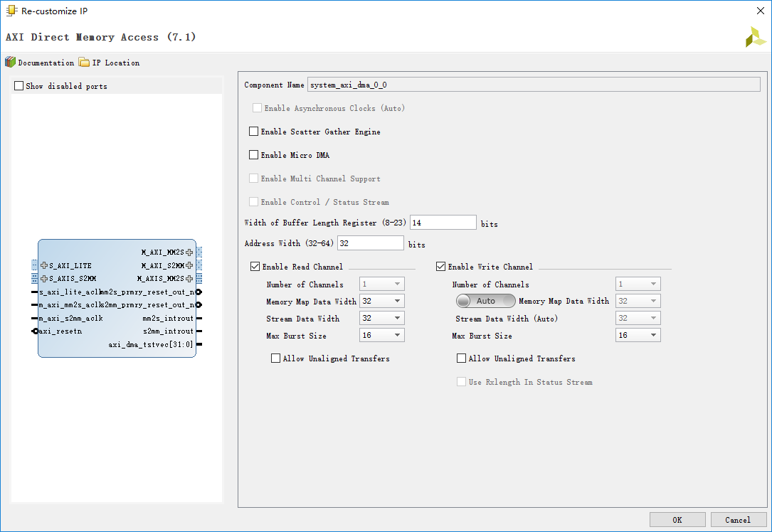The image size is (772, 532).
Task: Expand the S_AXIS_S2MM interface plus icon
Action: click(44, 279)
